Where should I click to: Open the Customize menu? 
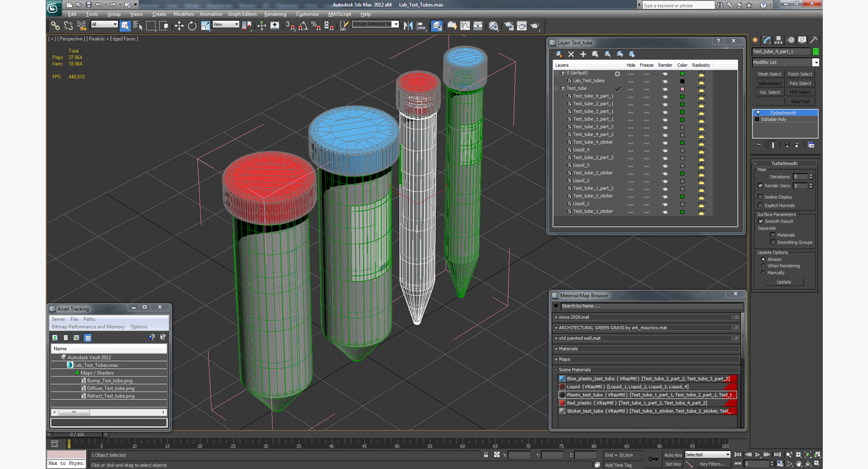tap(307, 14)
